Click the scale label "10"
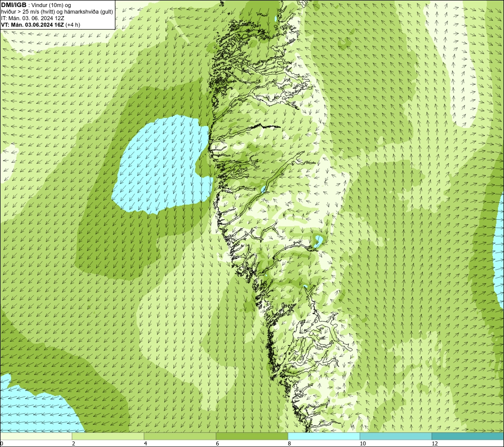The image size is (504, 447). pyautogui.click(x=362, y=443)
